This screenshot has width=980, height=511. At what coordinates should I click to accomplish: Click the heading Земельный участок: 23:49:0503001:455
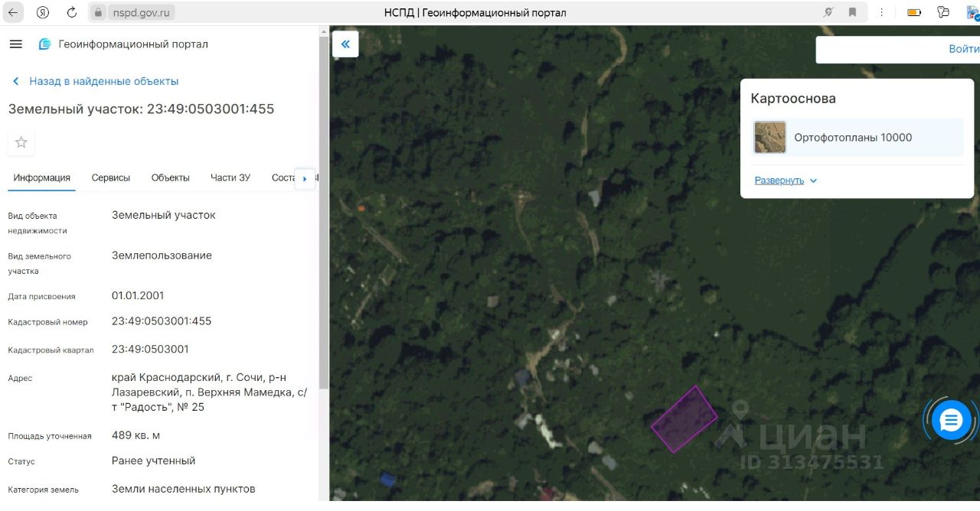click(x=141, y=109)
